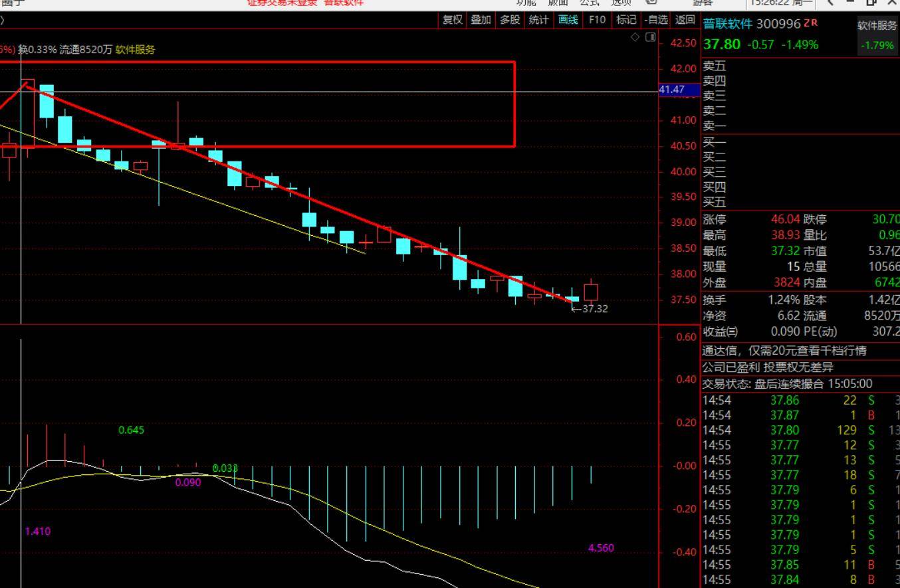Select the 多股 multi-stock view
This screenshot has width=900, height=588.
(x=510, y=20)
